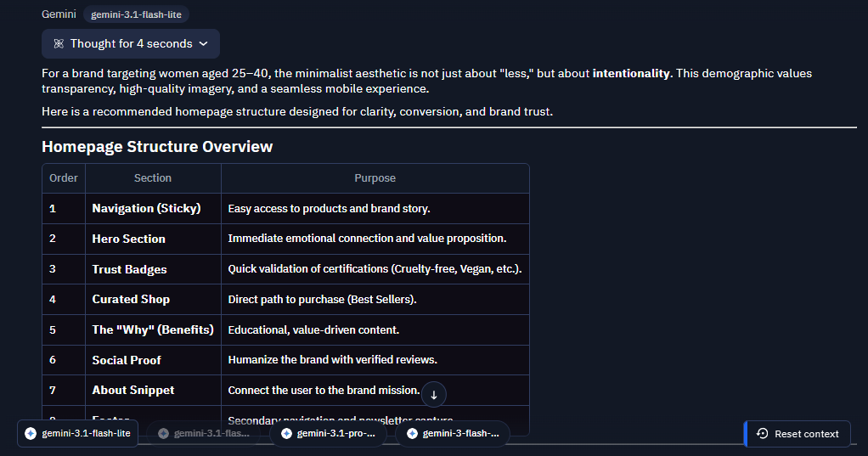Click the Hero Section table cell

tap(153, 239)
